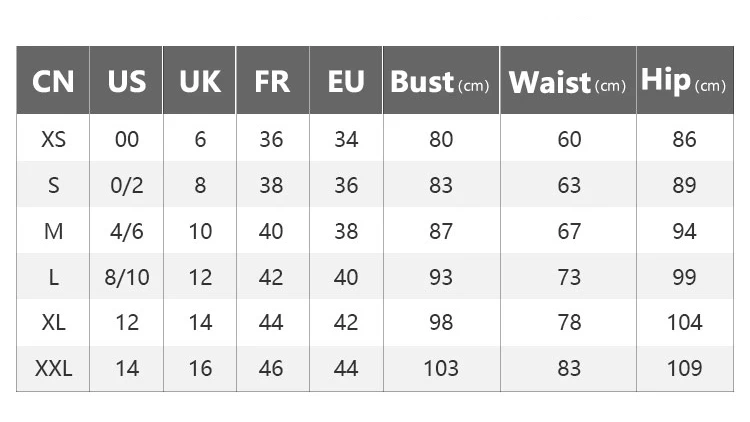750x422 pixels.
Task: Select the US 8/10 cell
Action: pos(126,277)
